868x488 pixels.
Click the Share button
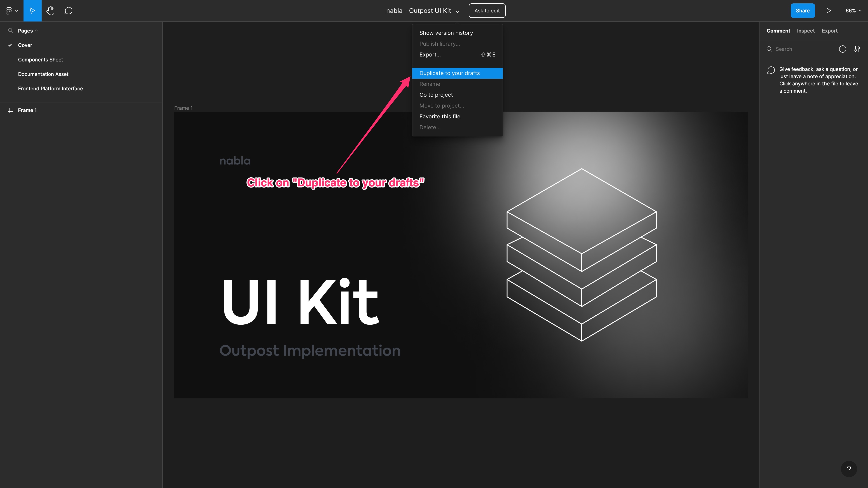coord(803,10)
